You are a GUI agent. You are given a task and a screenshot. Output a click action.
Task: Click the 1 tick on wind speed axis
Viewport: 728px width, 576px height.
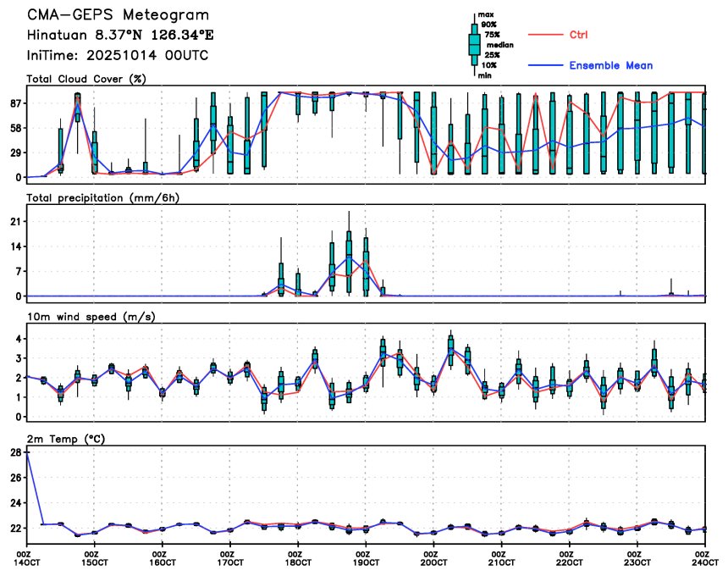coord(19,397)
